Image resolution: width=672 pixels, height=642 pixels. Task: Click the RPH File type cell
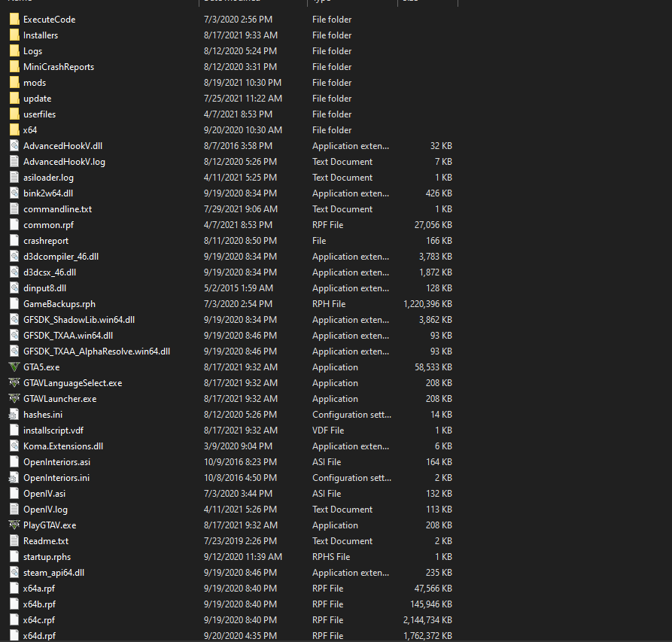[x=329, y=304]
